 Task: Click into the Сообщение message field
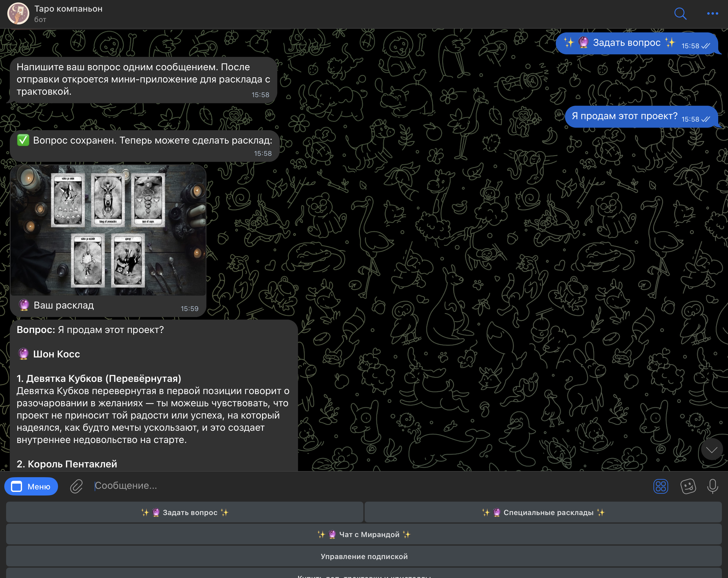[338, 486]
